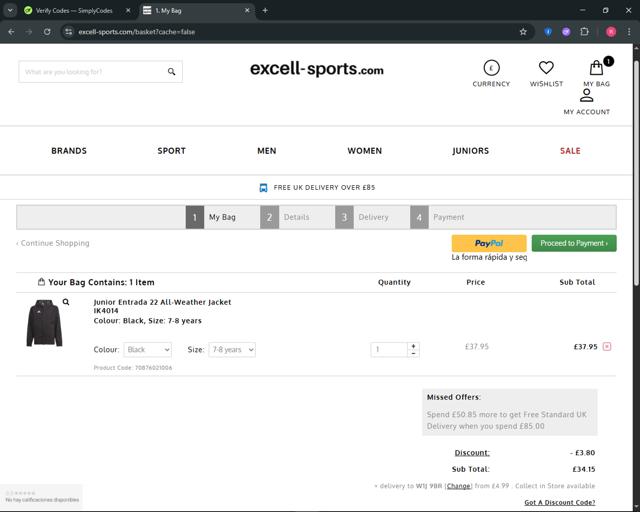Click the search magnifier icon
640x512 pixels.
pos(171,72)
